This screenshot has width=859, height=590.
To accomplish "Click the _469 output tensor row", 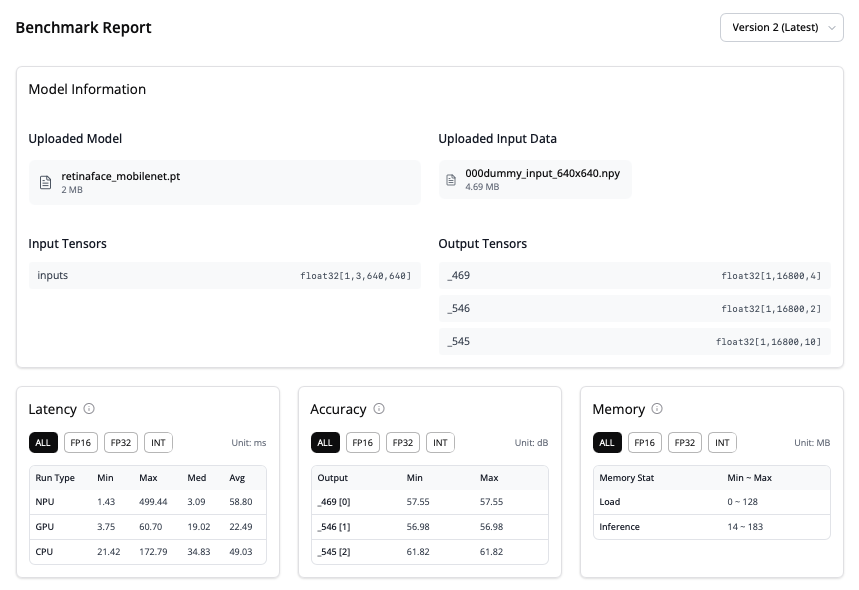I will click(x=634, y=275).
